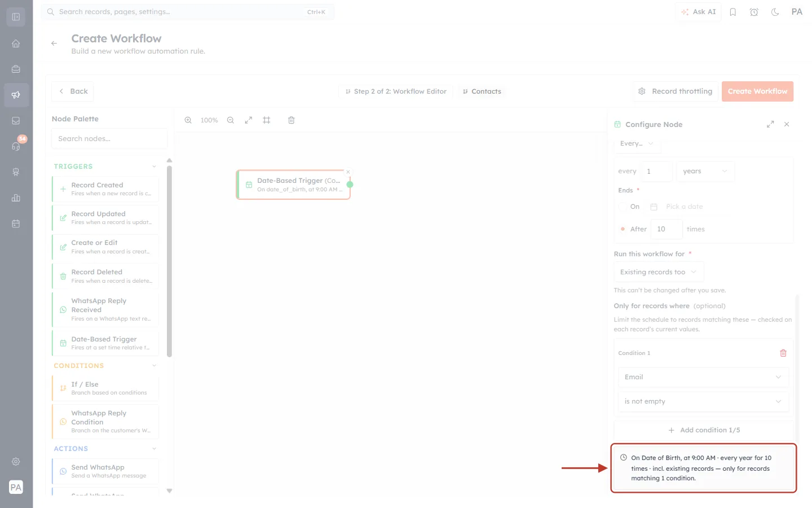The height and width of the screenshot is (508, 812).
Task: Click the Create Workflow button
Action: (757, 91)
